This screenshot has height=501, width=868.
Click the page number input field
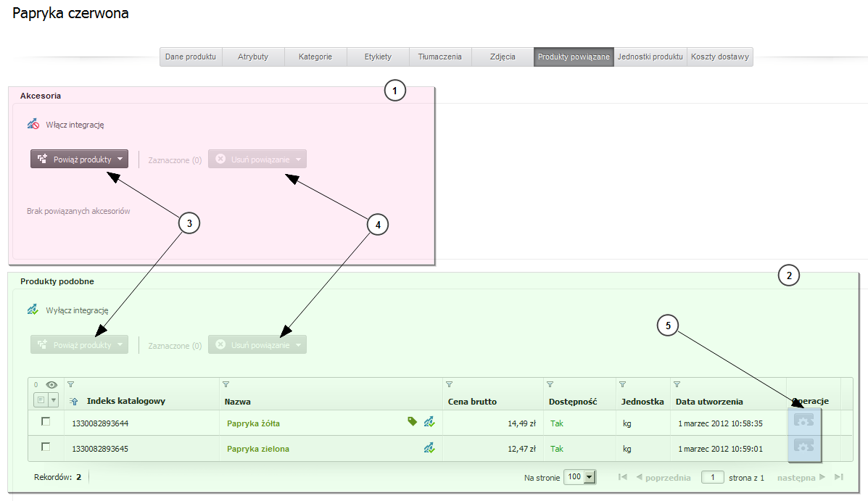[x=712, y=477]
